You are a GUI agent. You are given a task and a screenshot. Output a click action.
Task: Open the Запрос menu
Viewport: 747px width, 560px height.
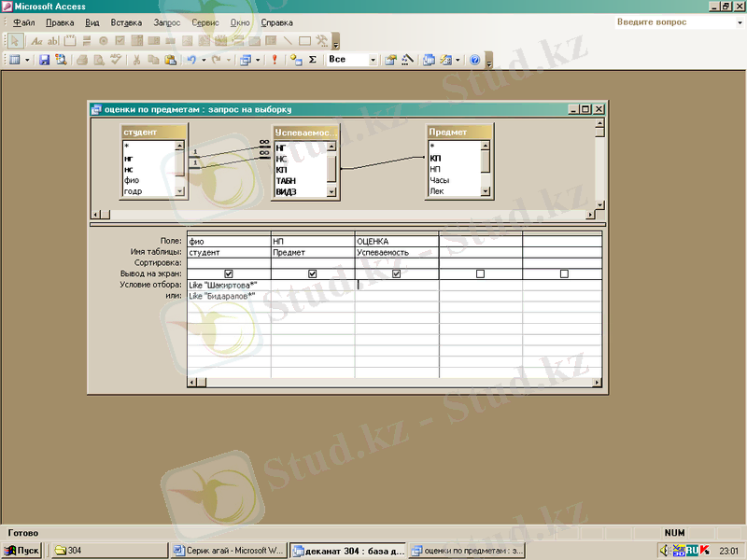coord(167,22)
